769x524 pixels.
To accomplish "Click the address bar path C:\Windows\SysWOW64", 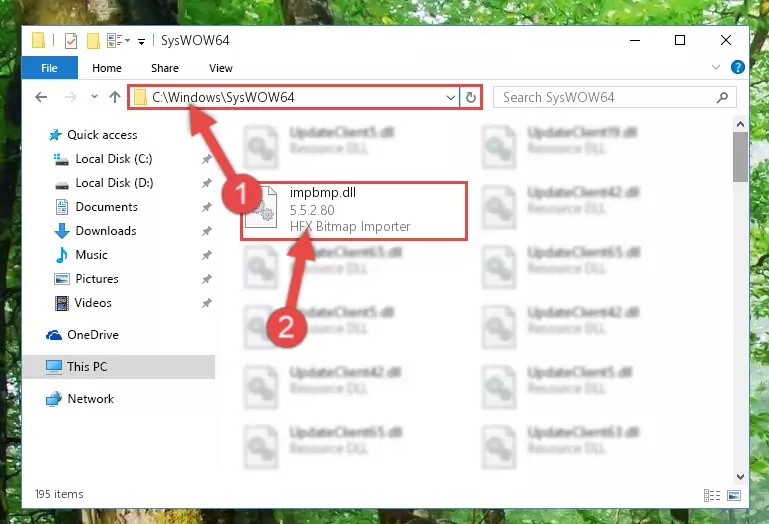I will coord(223,97).
